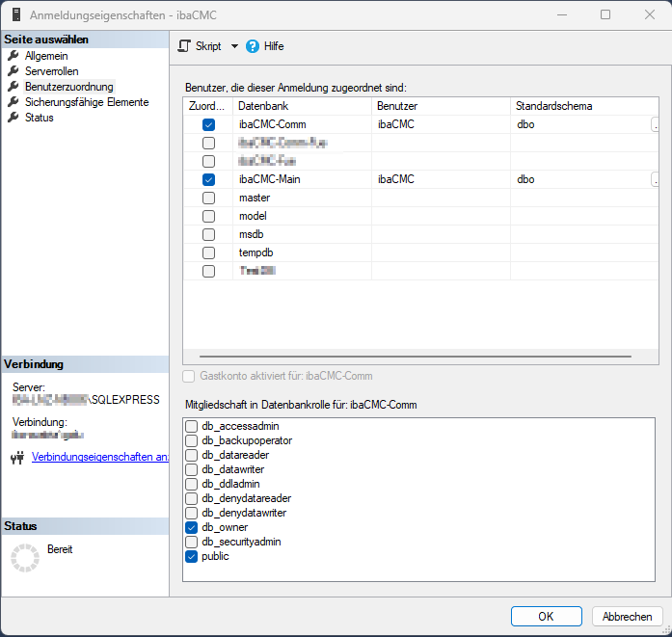Uncheck the ibaCMC-Main database mapping
This screenshot has width=672, height=637.
coord(208,179)
